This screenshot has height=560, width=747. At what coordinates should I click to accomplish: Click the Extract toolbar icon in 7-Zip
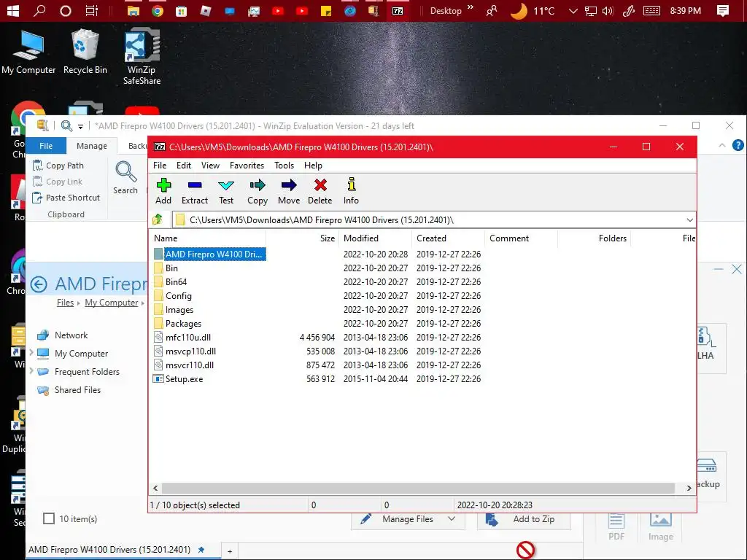click(x=195, y=192)
